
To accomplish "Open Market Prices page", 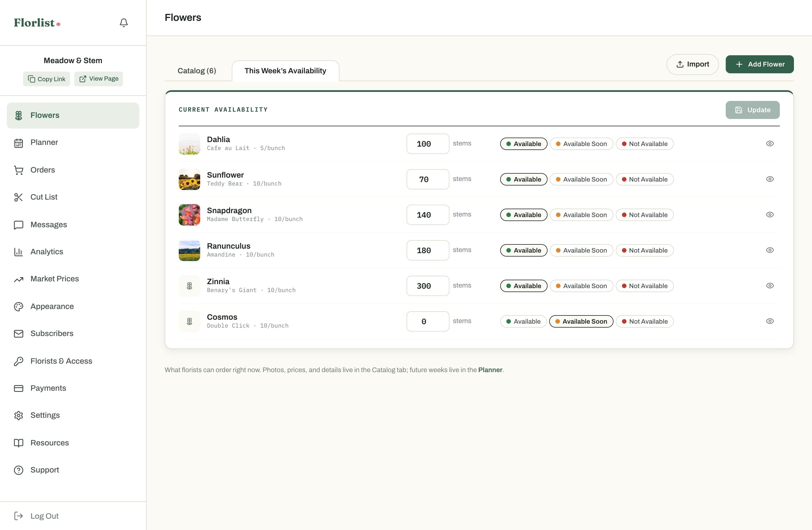I will click(73, 279).
